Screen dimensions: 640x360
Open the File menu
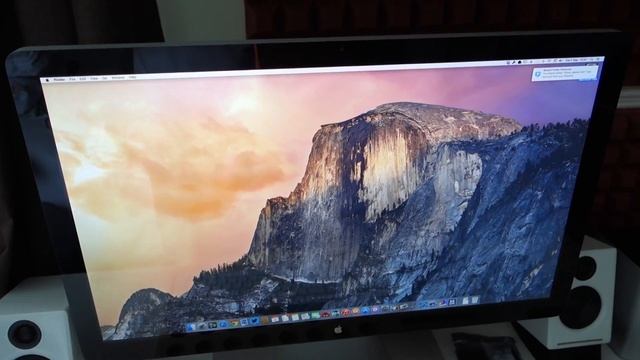72,79
